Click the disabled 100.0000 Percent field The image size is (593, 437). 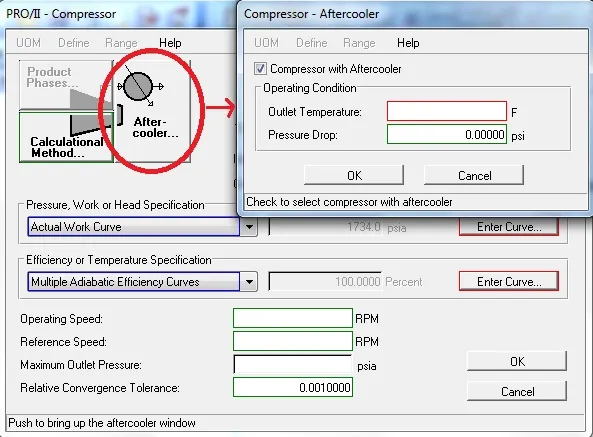tap(325, 282)
